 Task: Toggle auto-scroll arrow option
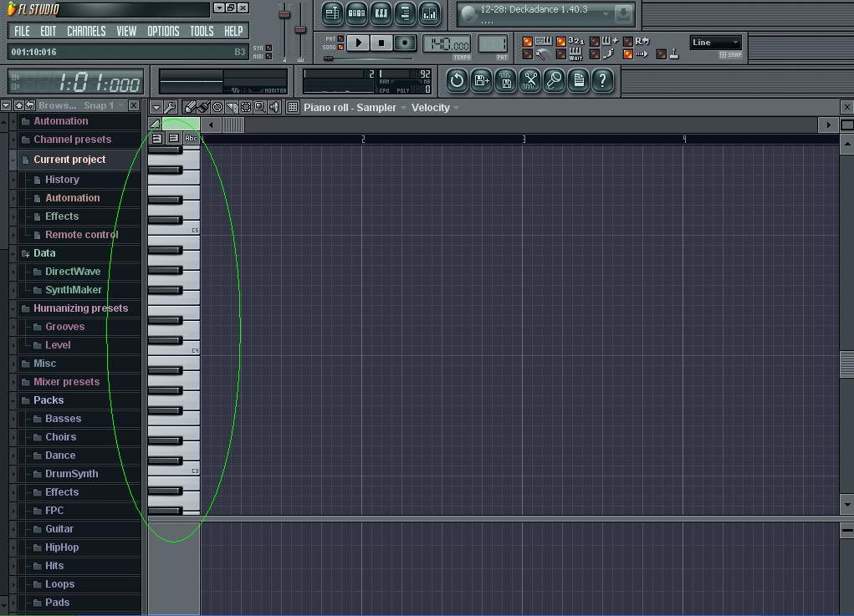coord(628,53)
